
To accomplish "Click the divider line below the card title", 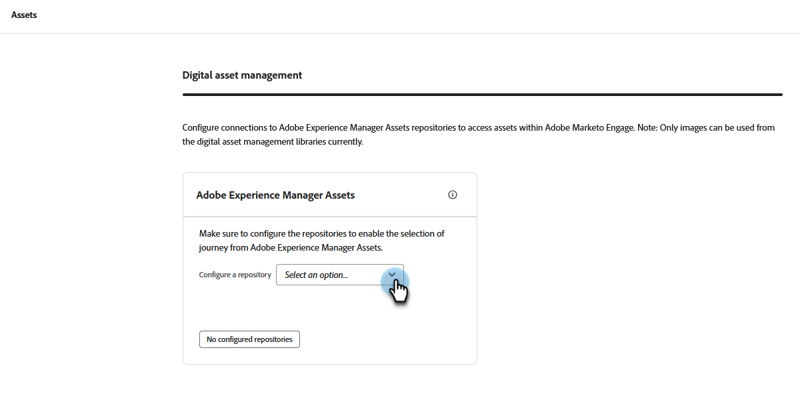I will pyautogui.click(x=330, y=216).
